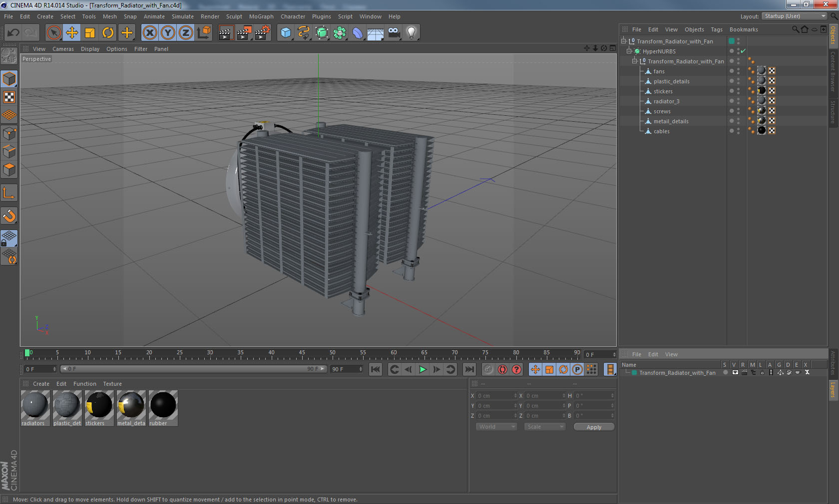Open viewport Display menu

pyautogui.click(x=90, y=49)
